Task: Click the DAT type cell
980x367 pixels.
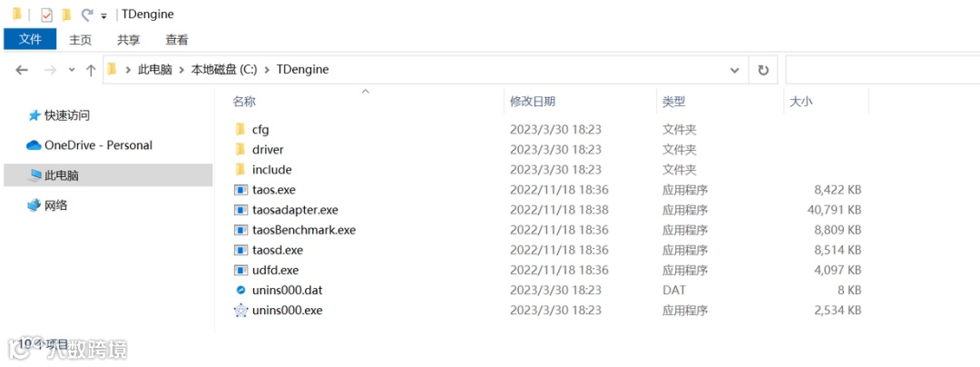Action: tap(673, 290)
